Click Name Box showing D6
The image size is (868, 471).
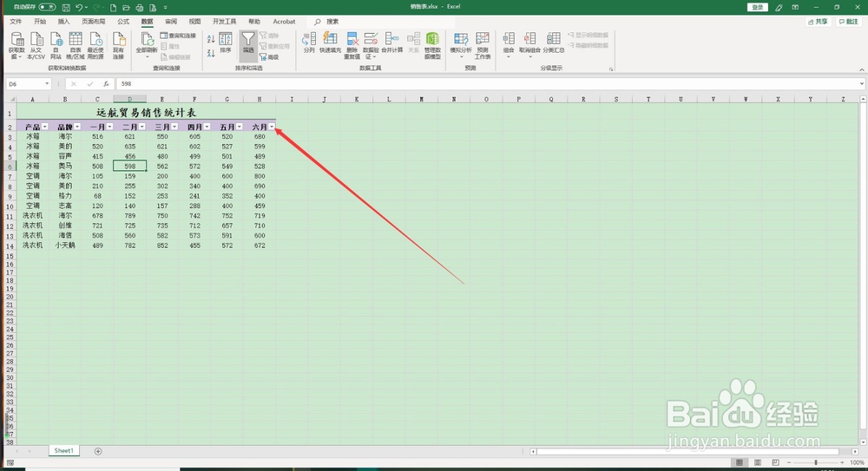(x=29, y=84)
